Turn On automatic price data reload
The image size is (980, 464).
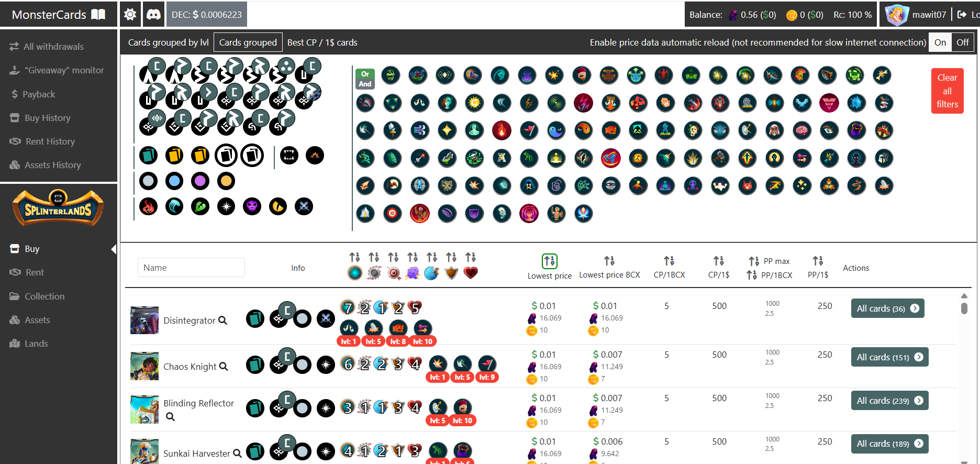pos(940,42)
